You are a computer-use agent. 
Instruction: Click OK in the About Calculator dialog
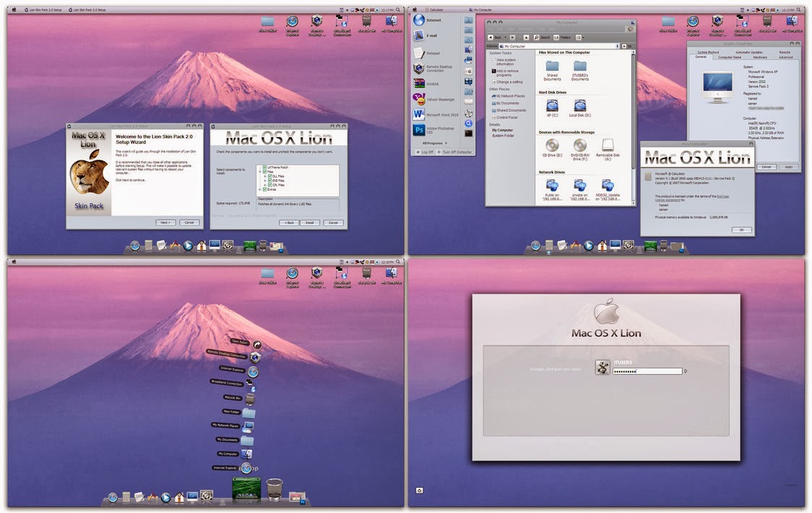pyautogui.click(x=741, y=230)
